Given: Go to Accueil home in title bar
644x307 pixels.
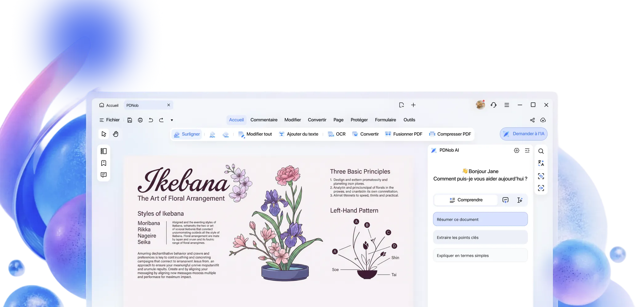Looking at the screenshot, I should (109, 105).
